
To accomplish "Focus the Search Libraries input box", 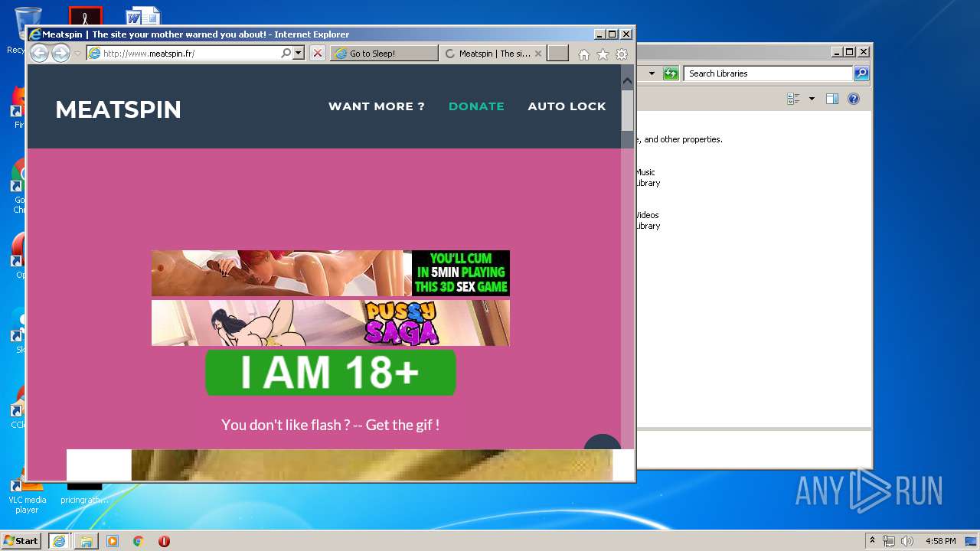I will pos(768,73).
